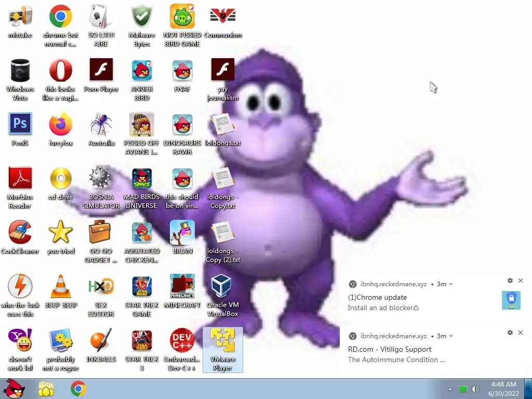
Task: Open the volume speaker tray icon
Action: click(x=475, y=389)
